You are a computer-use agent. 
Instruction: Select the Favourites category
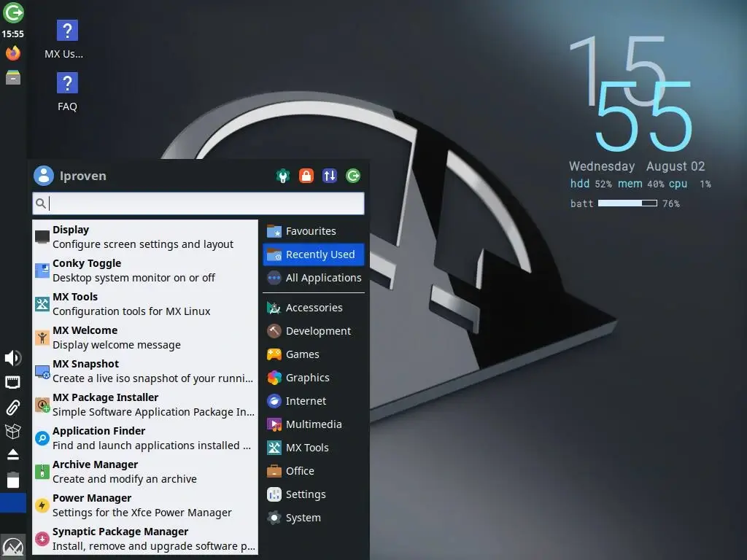(x=314, y=231)
